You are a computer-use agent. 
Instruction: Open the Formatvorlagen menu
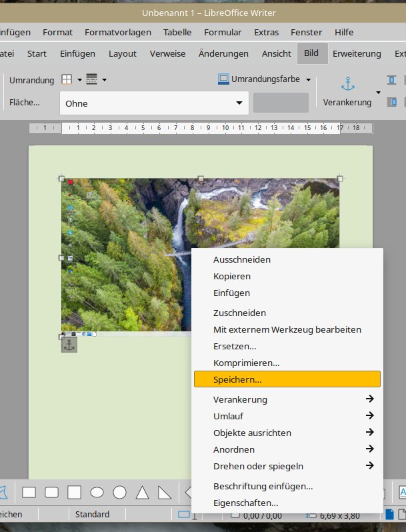tap(118, 32)
